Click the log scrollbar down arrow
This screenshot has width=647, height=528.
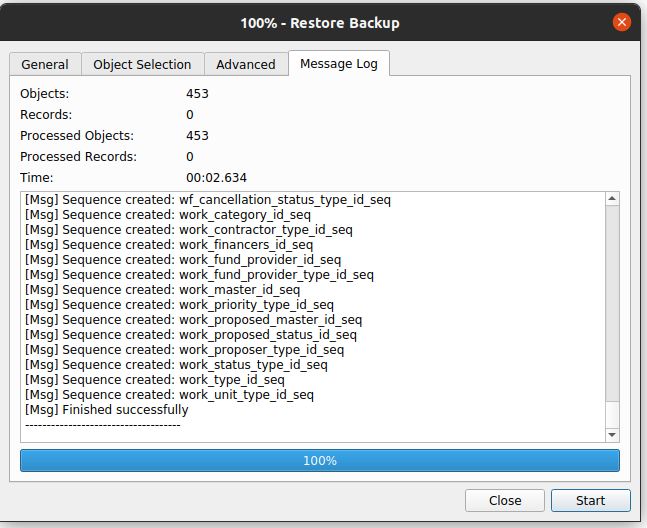tap(612, 435)
